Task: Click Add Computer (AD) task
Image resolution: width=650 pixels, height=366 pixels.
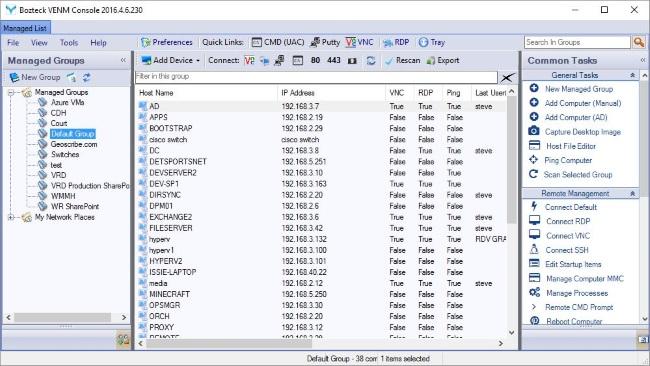Action: 576,117
